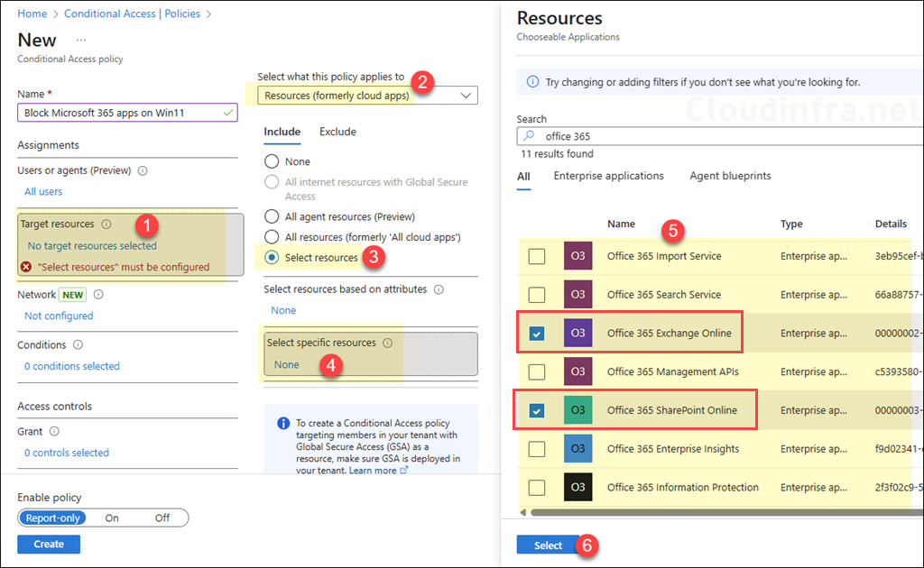This screenshot has height=568, width=924.
Task: Switch to the Exclude tab
Action: [337, 132]
